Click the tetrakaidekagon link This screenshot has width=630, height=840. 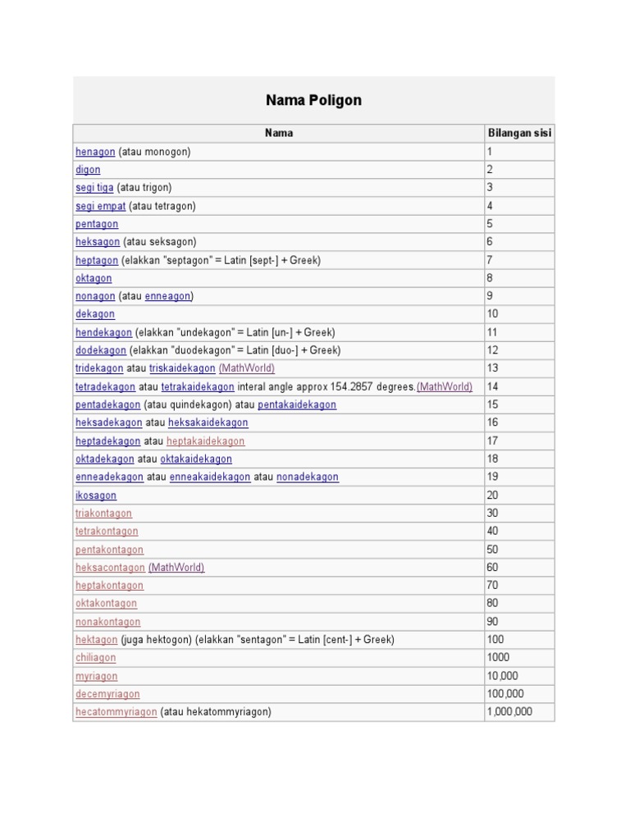(x=198, y=386)
